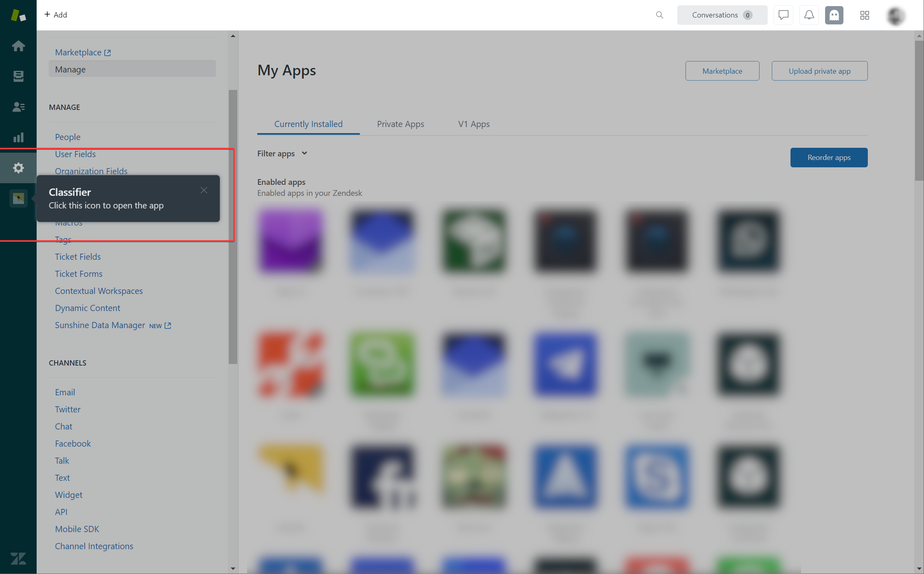Open the search magnifier icon
This screenshot has width=924, height=574.
click(x=659, y=15)
